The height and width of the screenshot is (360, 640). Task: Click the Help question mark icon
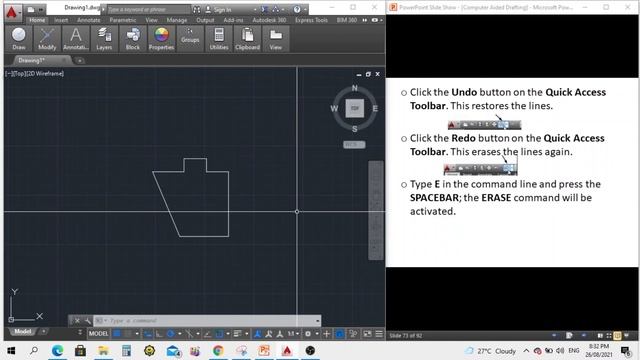(297, 9)
